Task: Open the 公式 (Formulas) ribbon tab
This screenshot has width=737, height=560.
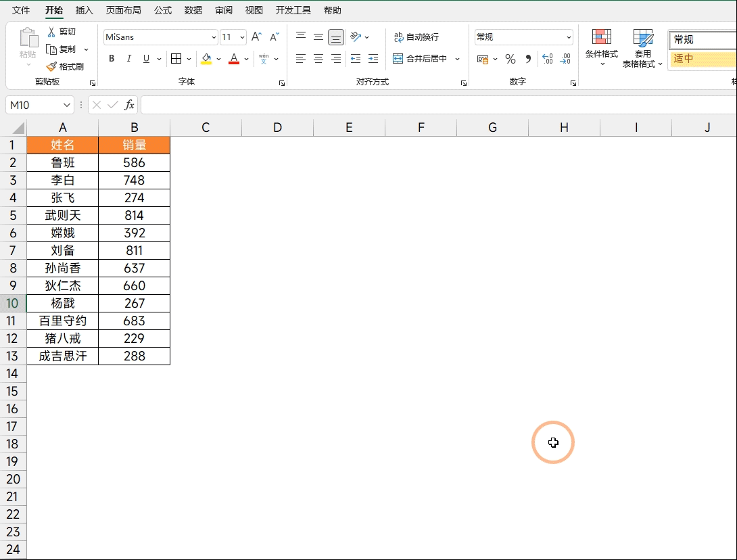Action: [162, 10]
